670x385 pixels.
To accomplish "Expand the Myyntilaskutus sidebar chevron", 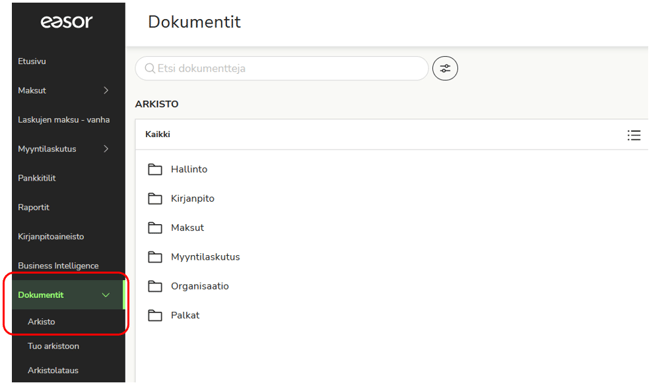I will click(106, 149).
